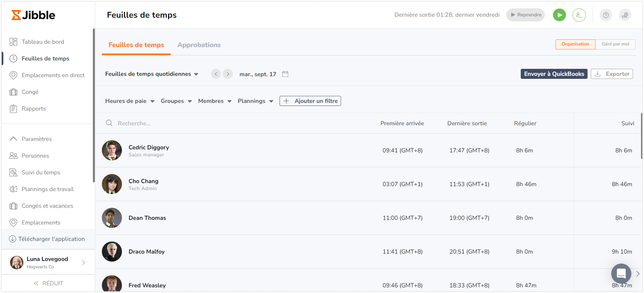Click Fred Weasley's name
The image size is (644, 293).
coord(147,285)
